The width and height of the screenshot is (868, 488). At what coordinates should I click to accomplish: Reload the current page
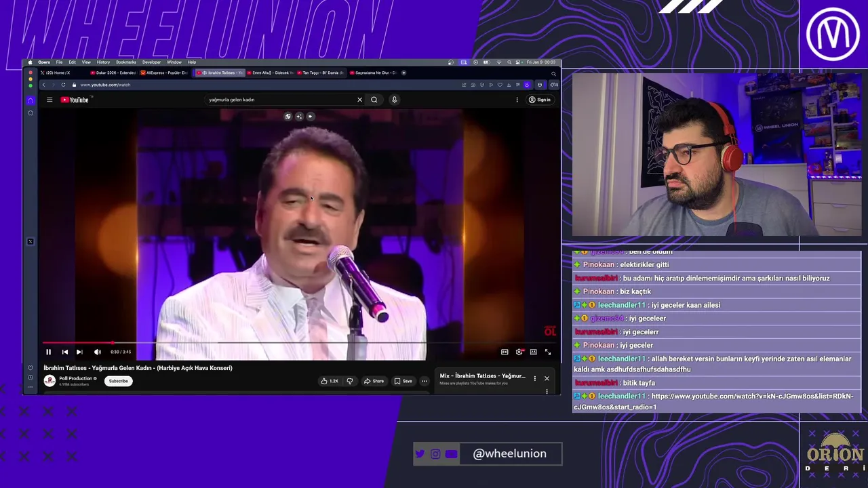pos(63,85)
